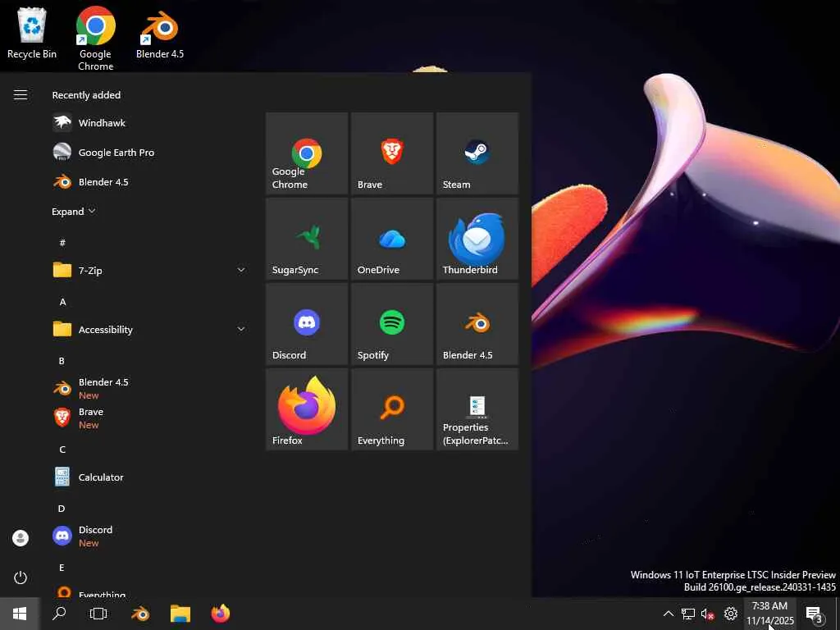Show hidden tray icons chevron
Screen dimensions: 840x630
668,614
